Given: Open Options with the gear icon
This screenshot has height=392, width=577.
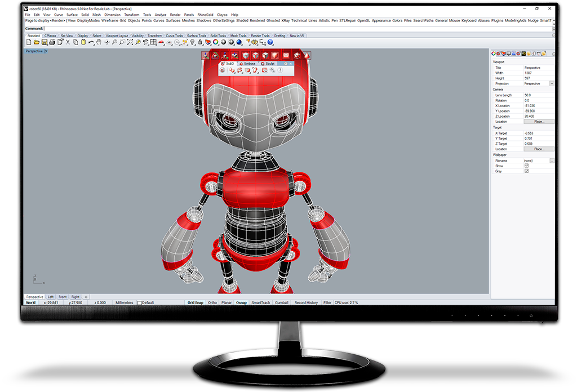Looking at the screenshot, I should (255, 42).
